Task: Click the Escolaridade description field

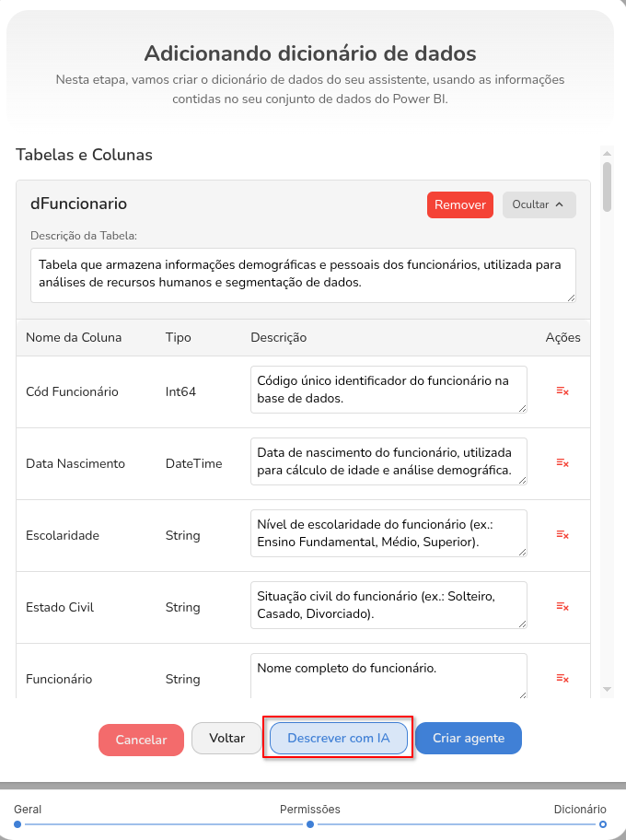Action: tap(388, 534)
